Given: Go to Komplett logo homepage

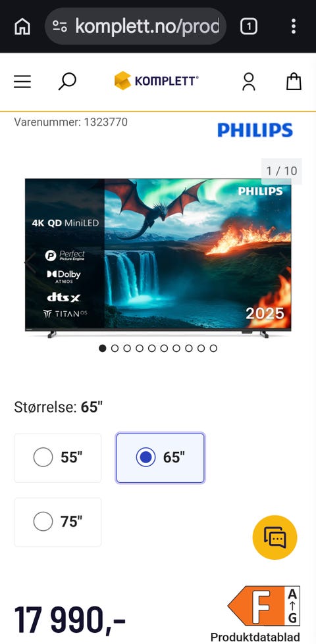Looking at the screenshot, I should click(157, 80).
